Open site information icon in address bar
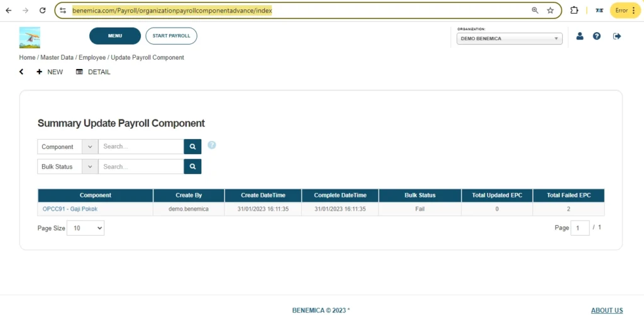This screenshot has height=315, width=644. (62, 11)
